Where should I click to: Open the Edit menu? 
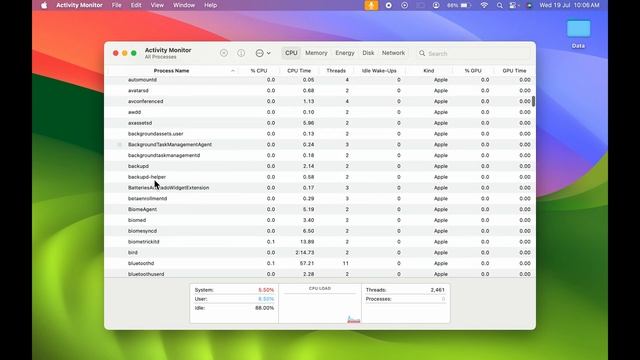(136, 5)
